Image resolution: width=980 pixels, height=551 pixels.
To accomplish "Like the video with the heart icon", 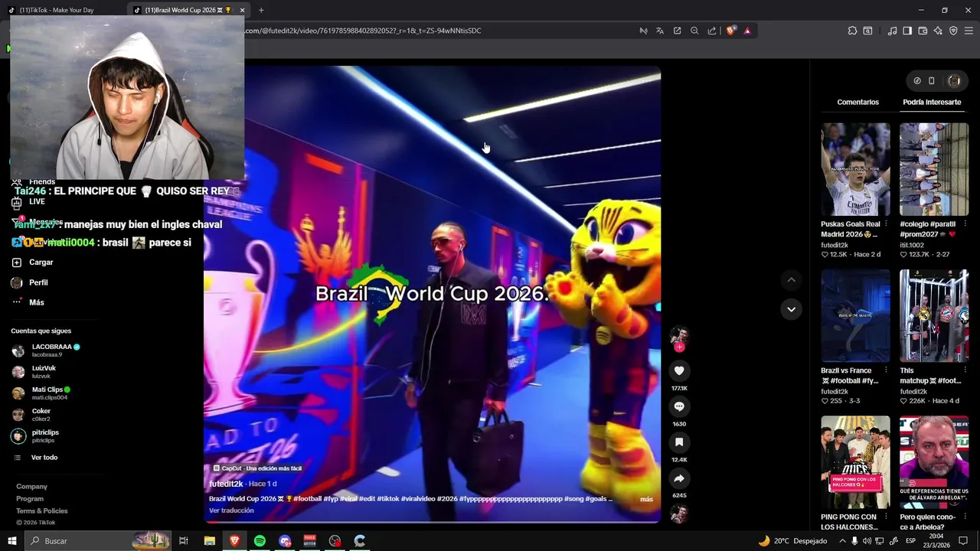I will coord(679,370).
